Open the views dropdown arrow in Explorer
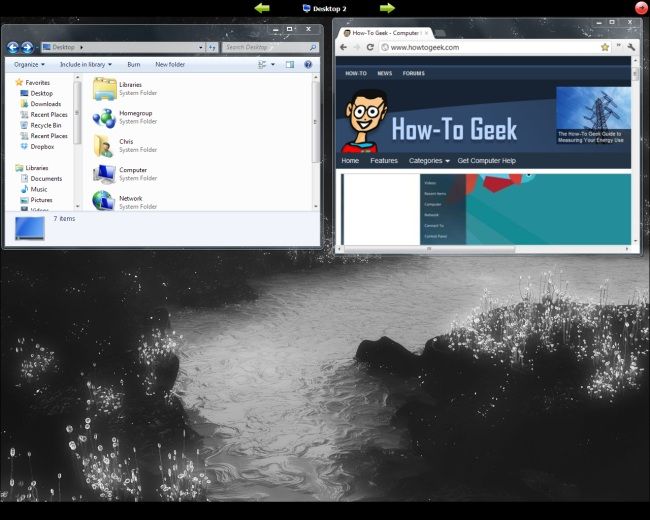 [273, 64]
